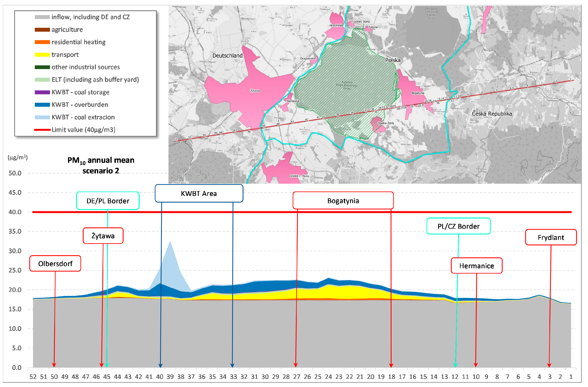Click the DE/PL Border callout box

[108, 201]
